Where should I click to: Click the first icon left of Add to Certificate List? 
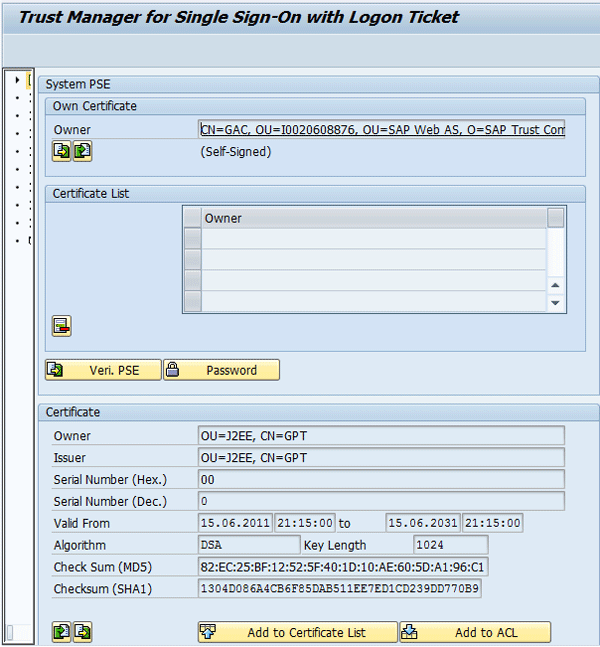point(62,631)
